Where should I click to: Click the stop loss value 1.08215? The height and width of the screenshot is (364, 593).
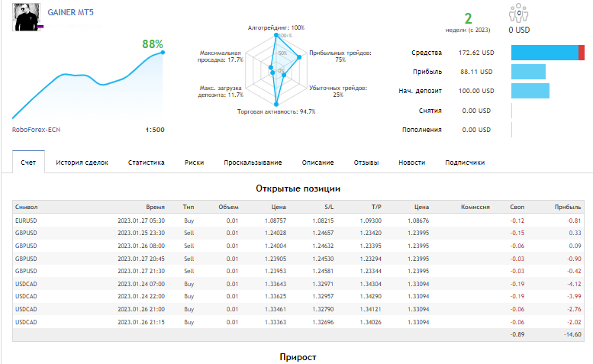(323, 221)
